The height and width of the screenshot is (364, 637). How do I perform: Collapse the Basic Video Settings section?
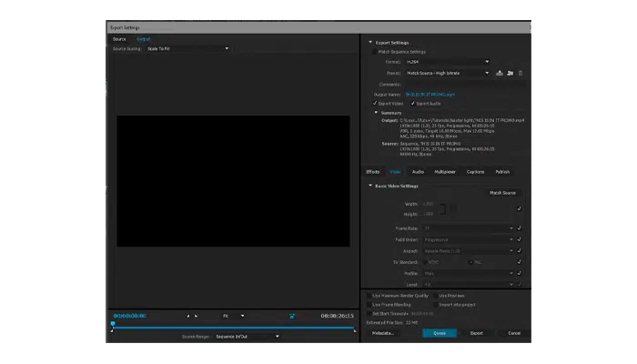(x=370, y=186)
